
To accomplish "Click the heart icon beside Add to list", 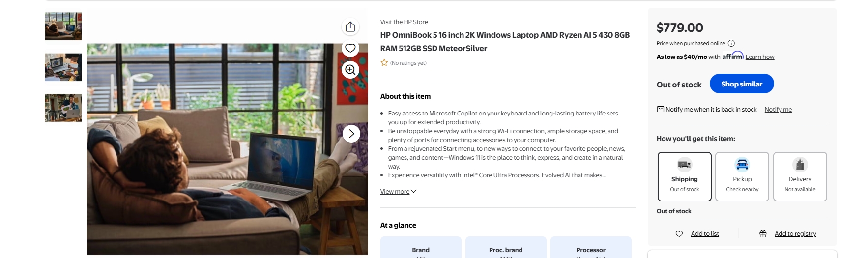I will (x=679, y=234).
